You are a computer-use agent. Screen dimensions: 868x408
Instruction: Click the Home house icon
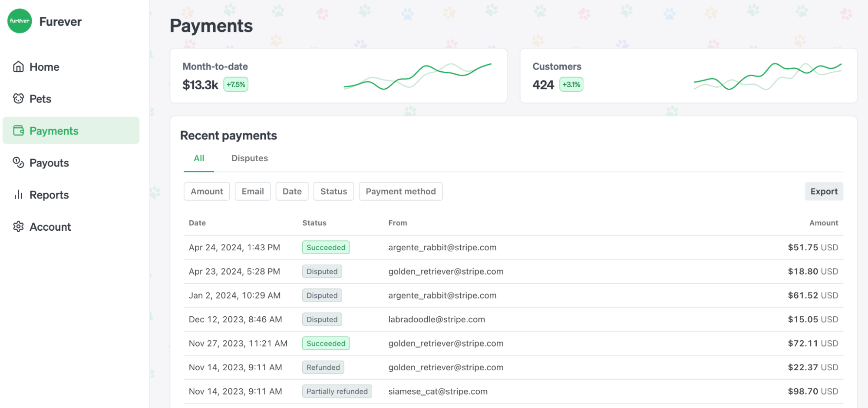click(x=18, y=66)
